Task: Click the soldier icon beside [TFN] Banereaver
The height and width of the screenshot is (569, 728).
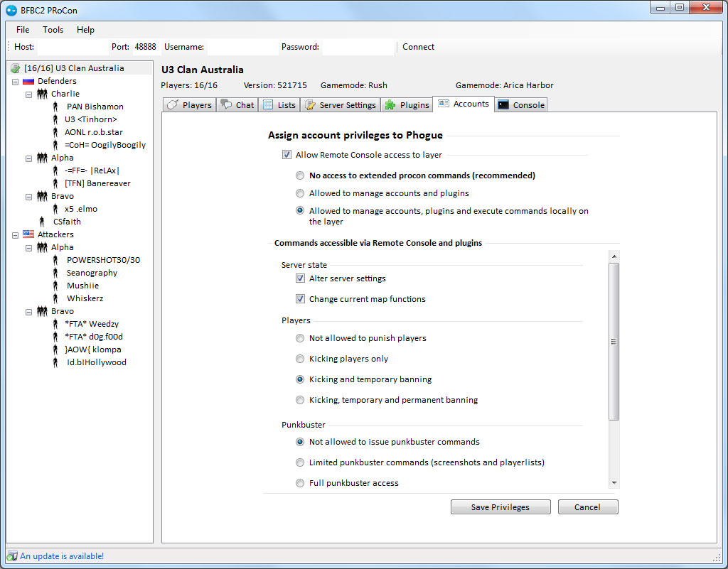Action: (55, 183)
